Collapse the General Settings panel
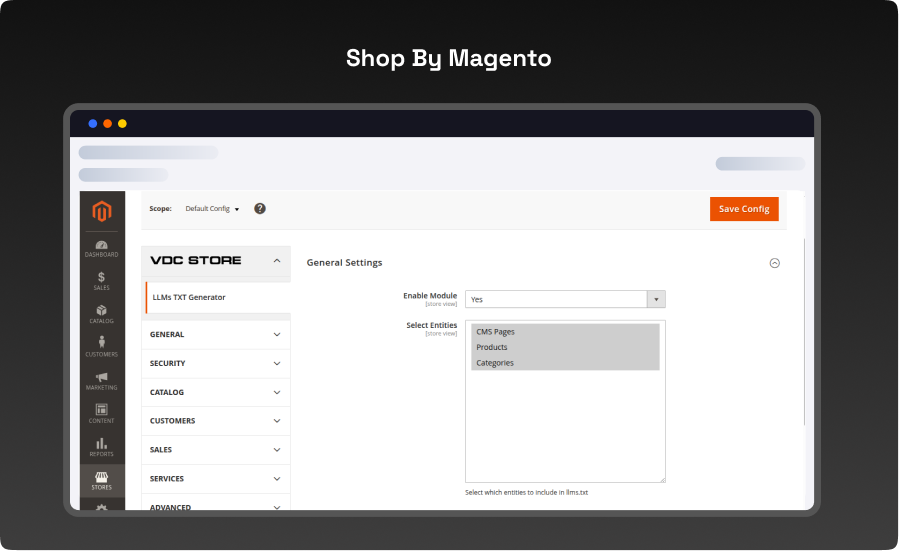This screenshot has width=899, height=551. click(774, 263)
